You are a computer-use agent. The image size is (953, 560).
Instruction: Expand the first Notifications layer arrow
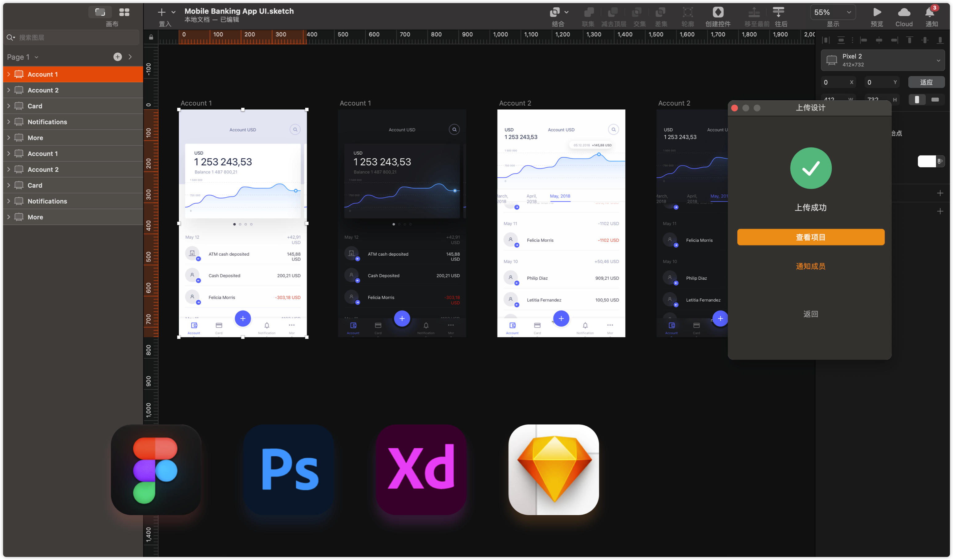tap(9, 122)
